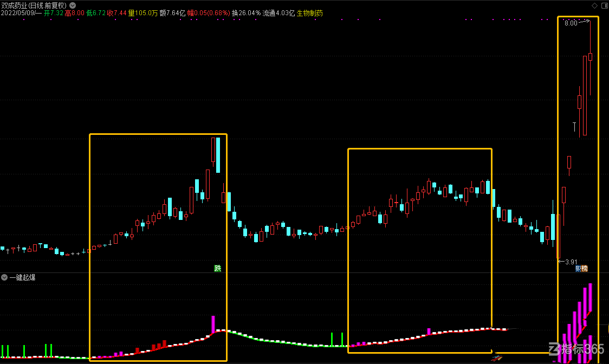Viewport: 609px width, 364px height.
Task: Open the dropdown next to 双成药业 title
Action: tap(73, 5)
